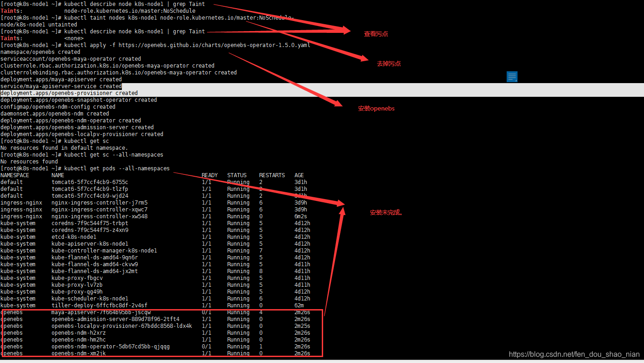Select 'deployment.apps/openebs-admission-server created' line
644x363 pixels.
point(77,127)
